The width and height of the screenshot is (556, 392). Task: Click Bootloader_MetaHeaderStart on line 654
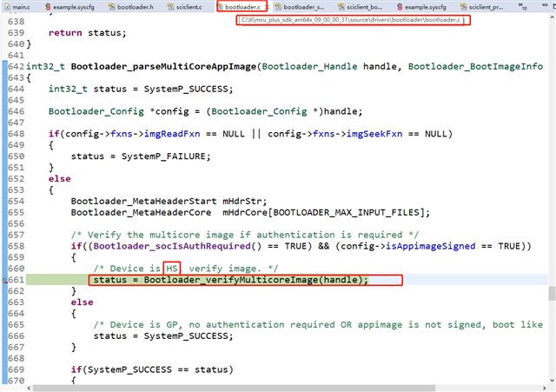[143, 201]
